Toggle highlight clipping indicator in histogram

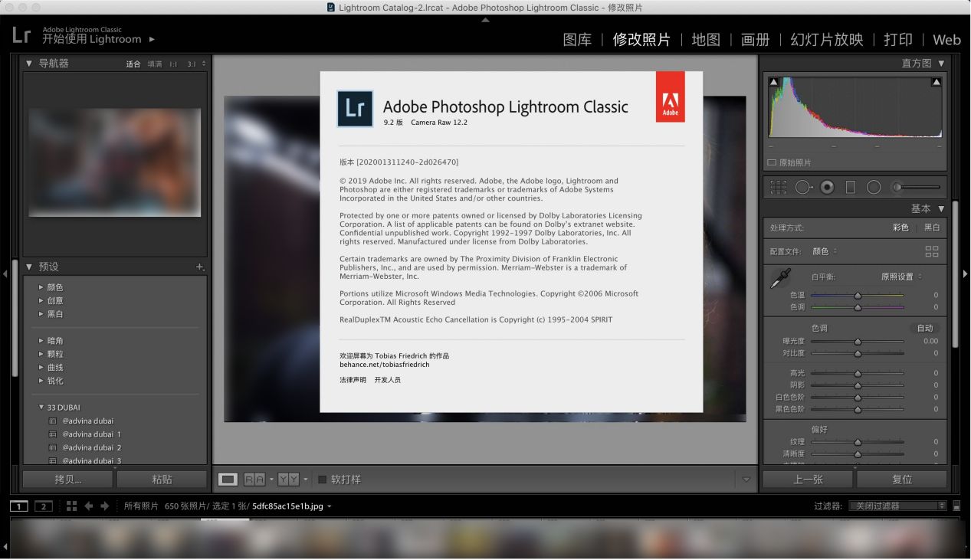[937, 82]
